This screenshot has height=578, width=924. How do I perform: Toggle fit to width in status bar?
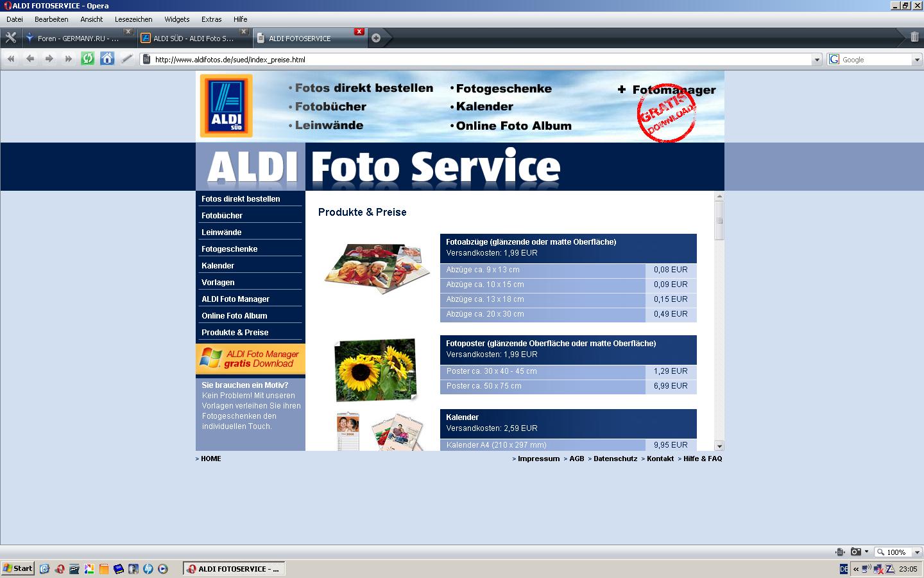click(x=841, y=552)
